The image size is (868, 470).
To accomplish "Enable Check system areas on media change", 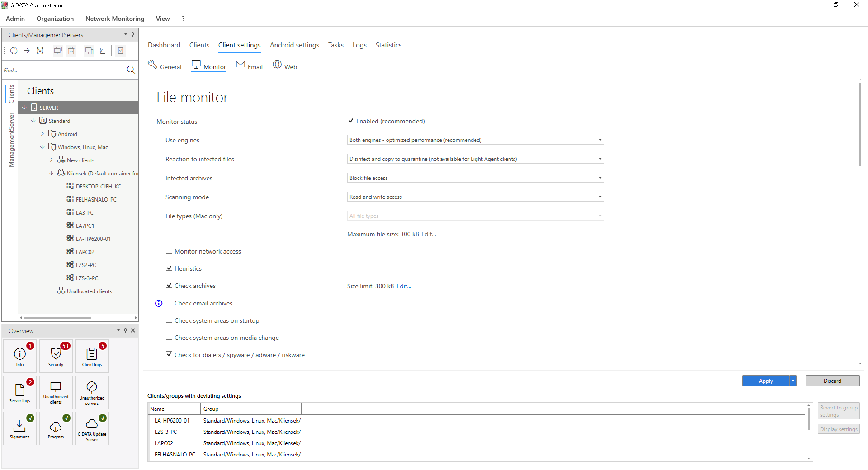I will tap(169, 337).
